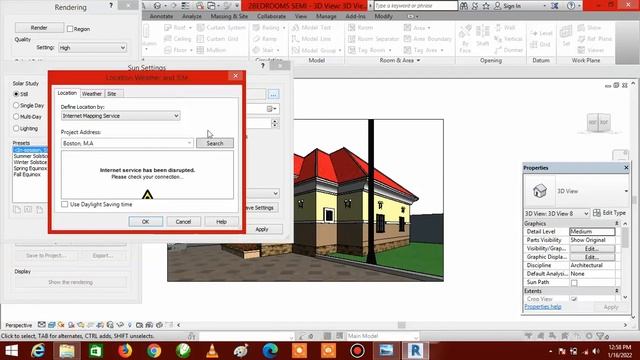Open the Manage ribbon tab
This screenshot has height=360, width=640.
[x=326, y=16]
